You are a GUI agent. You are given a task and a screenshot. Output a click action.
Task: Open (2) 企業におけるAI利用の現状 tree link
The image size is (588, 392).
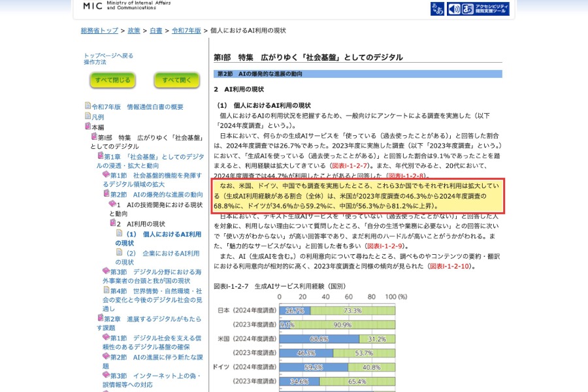click(x=157, y=257)
